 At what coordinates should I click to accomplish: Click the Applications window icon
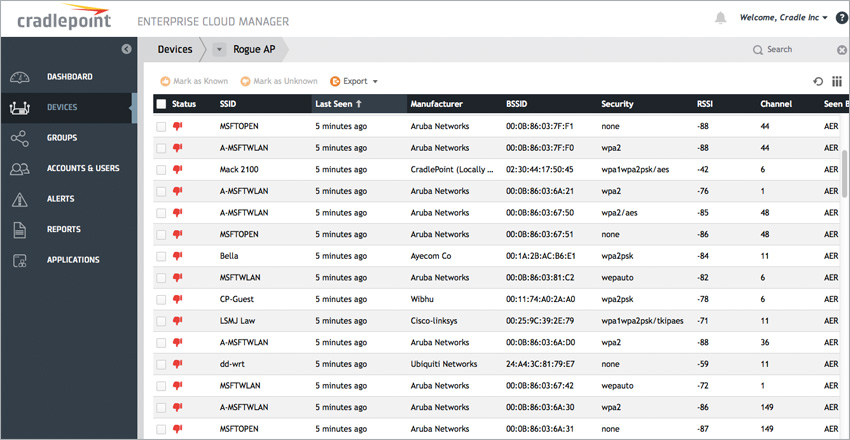click(x=20, y=260)
